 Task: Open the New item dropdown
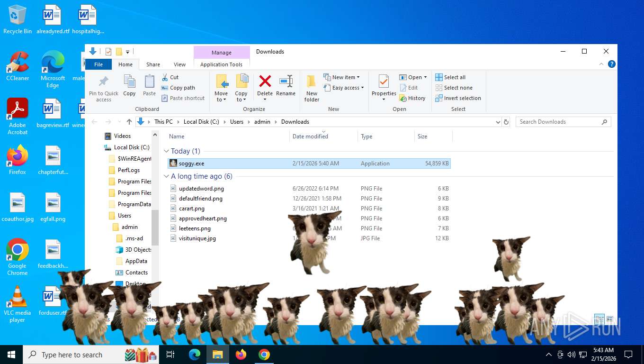point(342,77)
